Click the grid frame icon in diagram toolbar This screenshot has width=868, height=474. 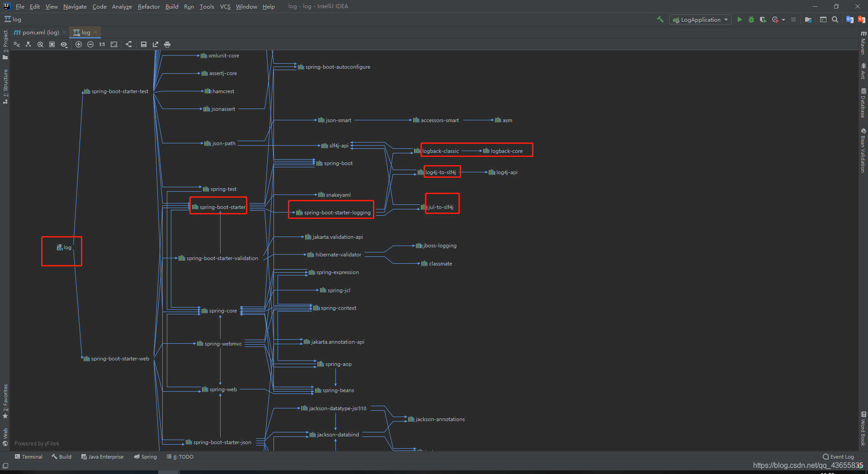click(52, 44)
